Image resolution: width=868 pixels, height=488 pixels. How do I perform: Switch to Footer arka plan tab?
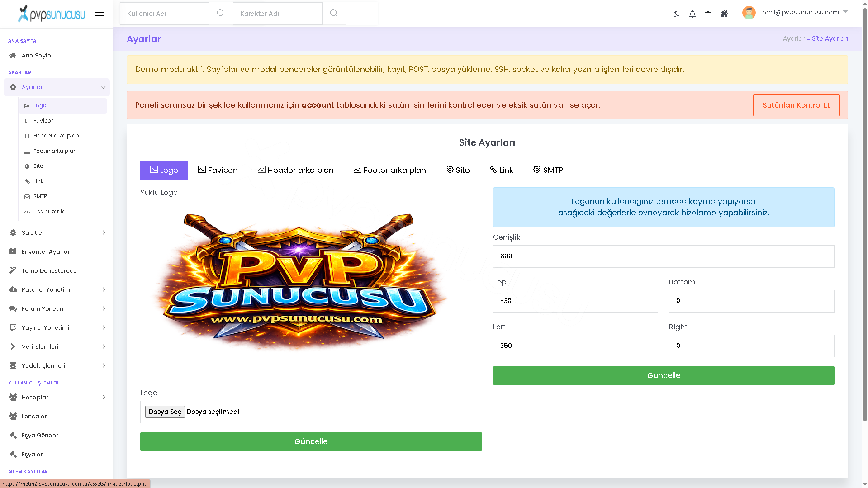[389, 170]
